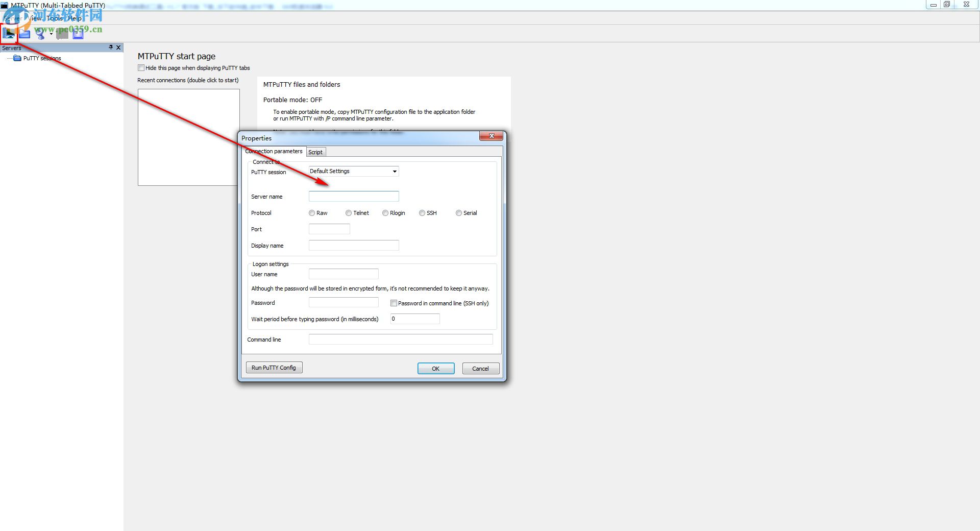Click the MTPuTTY files and folders heading
Image resolution: width=980 pixels, height=531 pixels.
click(302, 85)
